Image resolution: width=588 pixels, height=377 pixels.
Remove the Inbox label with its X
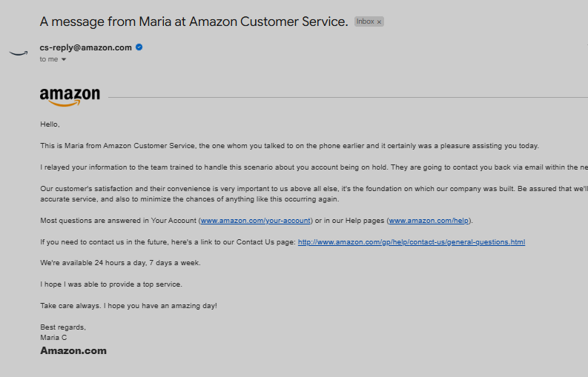pos(379,21)
